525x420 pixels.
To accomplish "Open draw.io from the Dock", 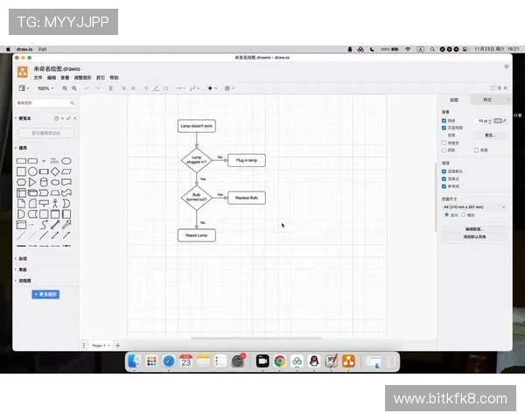I will coord(348,361).
